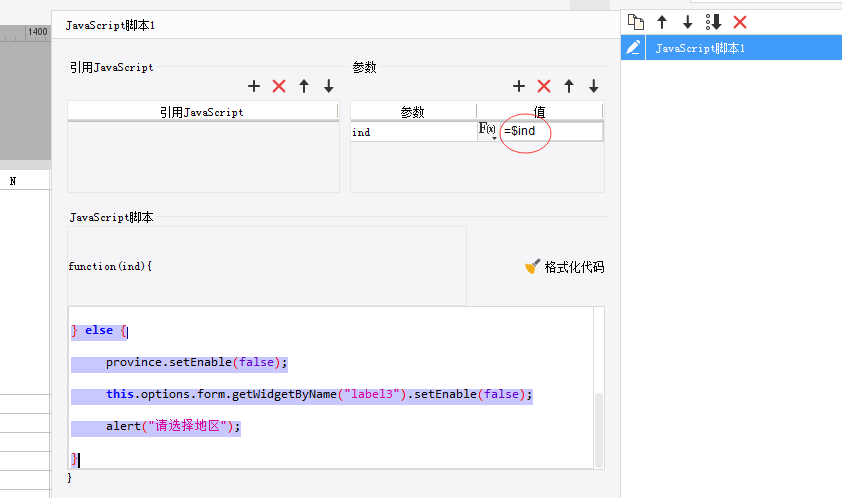Click the sort events icon
Image resolution: width=842 pixels, height=498 pixels.
pos(714,22)
